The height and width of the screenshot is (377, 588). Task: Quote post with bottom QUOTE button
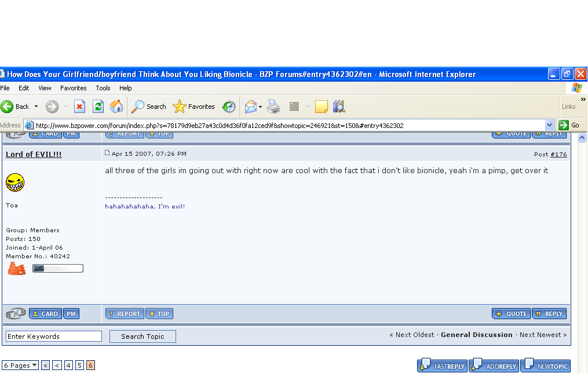pyautogui.click(x=511, y=314)
